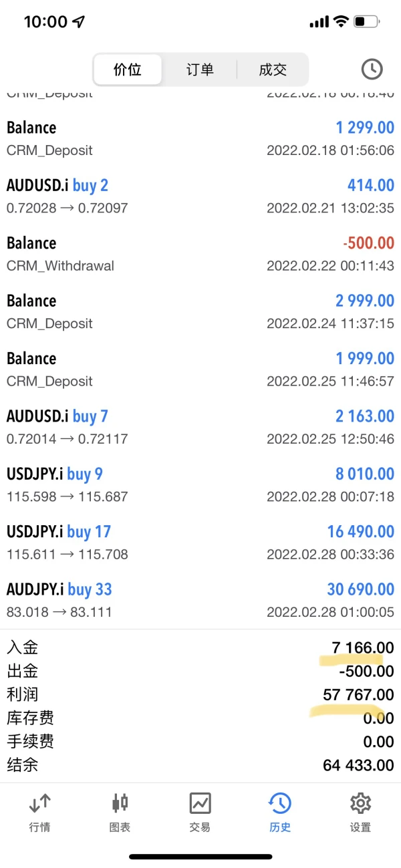Open the AUDUSD.i buy 2 entry
The width and height of the screenshot is (401, 868).
[200, 195]
